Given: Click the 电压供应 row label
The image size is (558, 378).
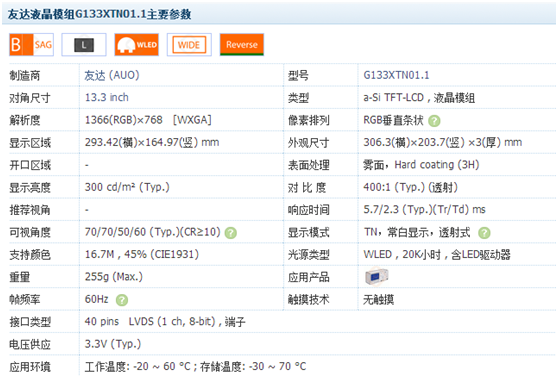Looking at the screenshot, I should coord(30,344).
